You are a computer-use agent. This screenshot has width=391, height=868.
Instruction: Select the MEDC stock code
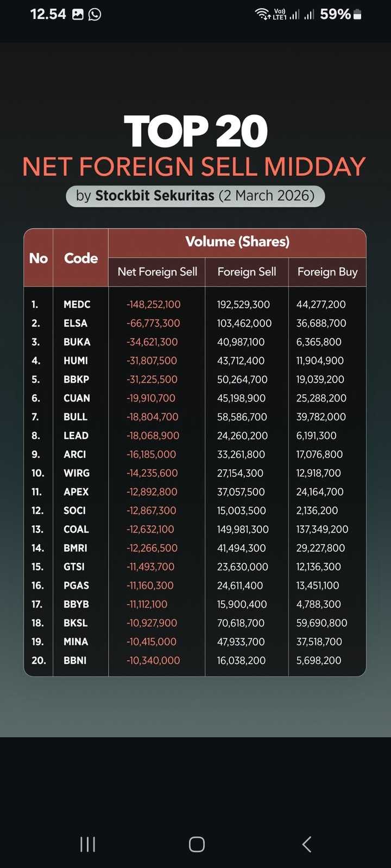point(77,304)
